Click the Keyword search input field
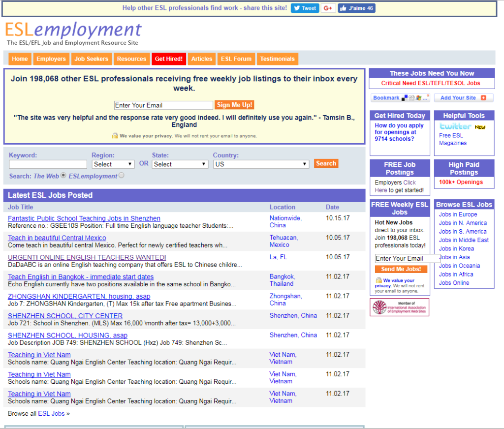The width and height of the screenshot is (504, 429). (x=48, y=164)
